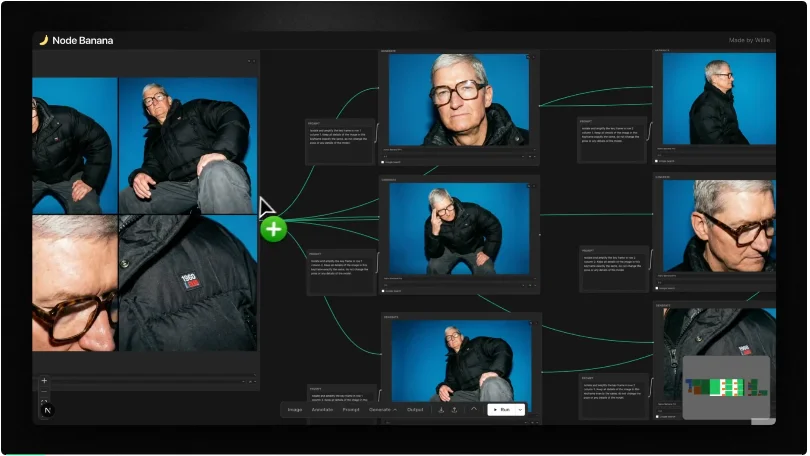The width and height of the screenshot is (810, 456).
Task: Click the top center generated portrait image
Action: pos(458,100)
